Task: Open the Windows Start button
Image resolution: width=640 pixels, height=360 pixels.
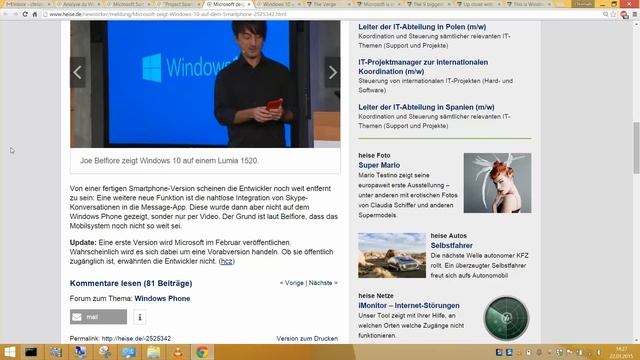Action: (x=9, y=352)
